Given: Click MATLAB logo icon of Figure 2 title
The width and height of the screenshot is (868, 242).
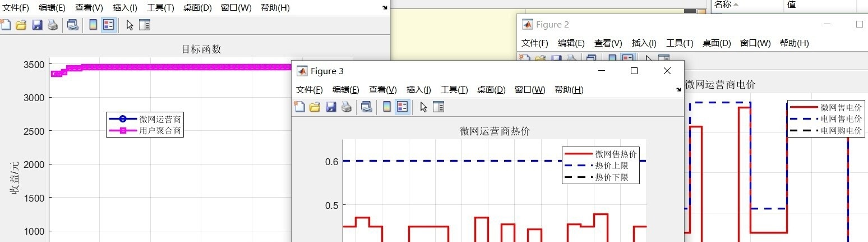Looking at the screenshot, I should [528, 24].
